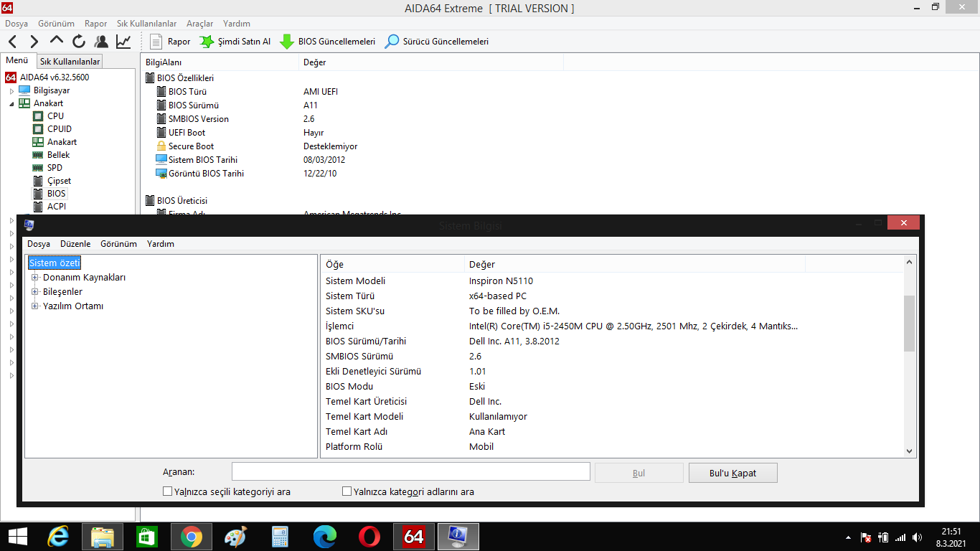Image resolution: width=980 pixels, height=551 pixels.
Task: Select the ACPI item in the AIDA64 tree
Action: click(x=57, y=207)
